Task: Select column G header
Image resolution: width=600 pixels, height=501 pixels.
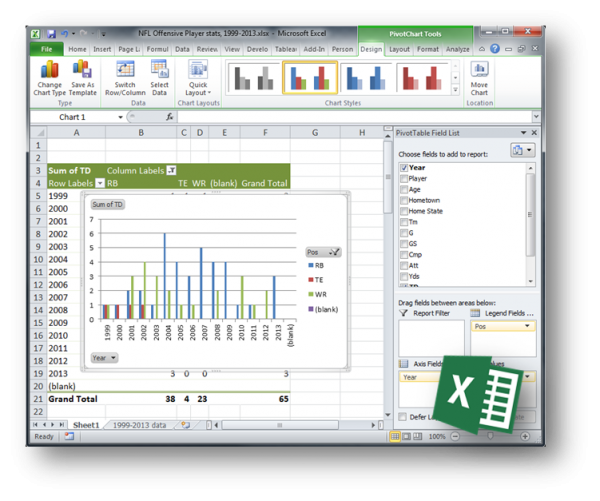Action: pos(315,133)
